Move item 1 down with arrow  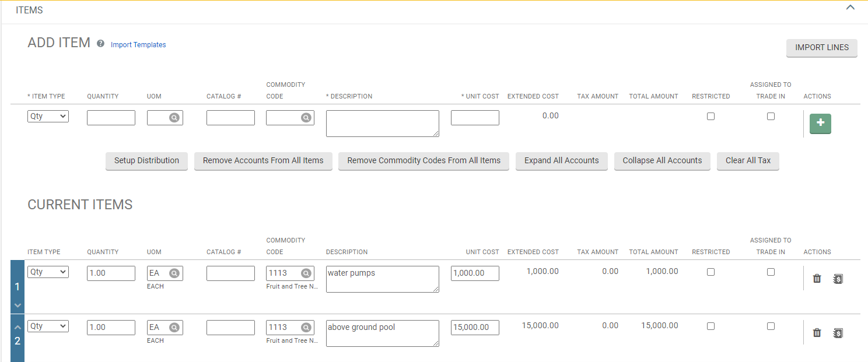[17, 305]
